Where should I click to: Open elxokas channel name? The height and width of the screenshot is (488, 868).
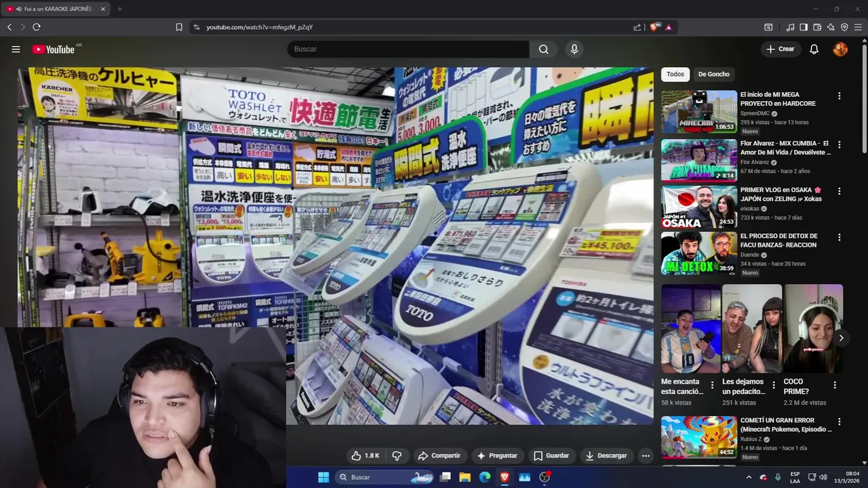[x=750, y=209]
